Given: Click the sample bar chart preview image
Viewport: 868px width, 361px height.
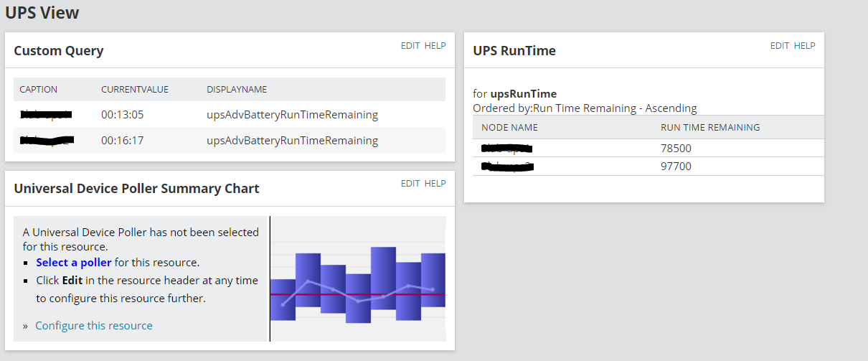Looking at the screenshot, I should point(358,278).
